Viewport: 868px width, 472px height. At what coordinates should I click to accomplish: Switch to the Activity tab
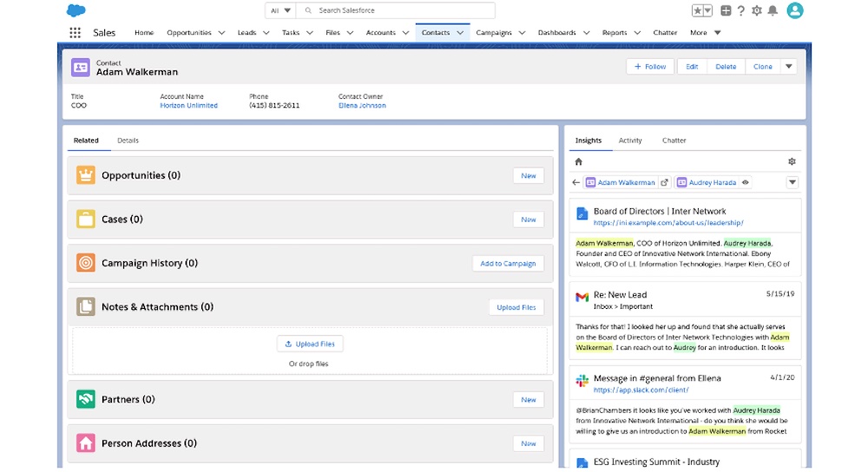tap(630, 141)
